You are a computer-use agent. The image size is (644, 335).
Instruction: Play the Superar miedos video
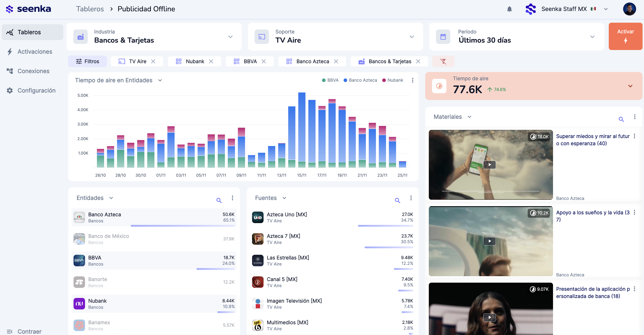pos(489,165)
